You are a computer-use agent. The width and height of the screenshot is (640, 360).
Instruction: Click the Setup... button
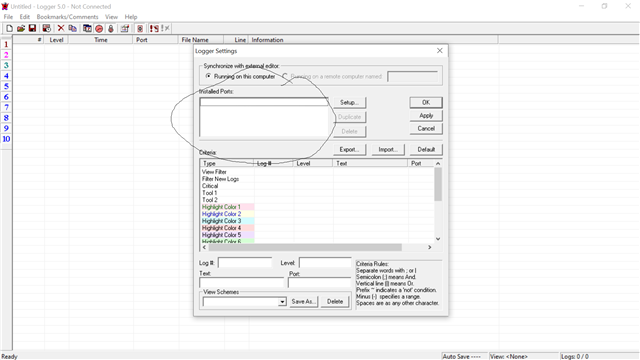tap(349, 102)
